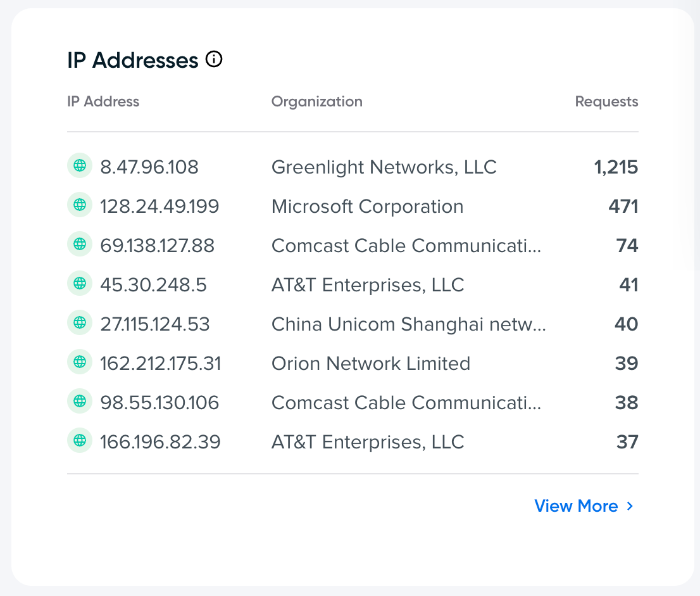The height and width of the screenshot is (596, 700).
Task: Click globe icon beside 69.138.127.88
Action: (x=80, y=244)
